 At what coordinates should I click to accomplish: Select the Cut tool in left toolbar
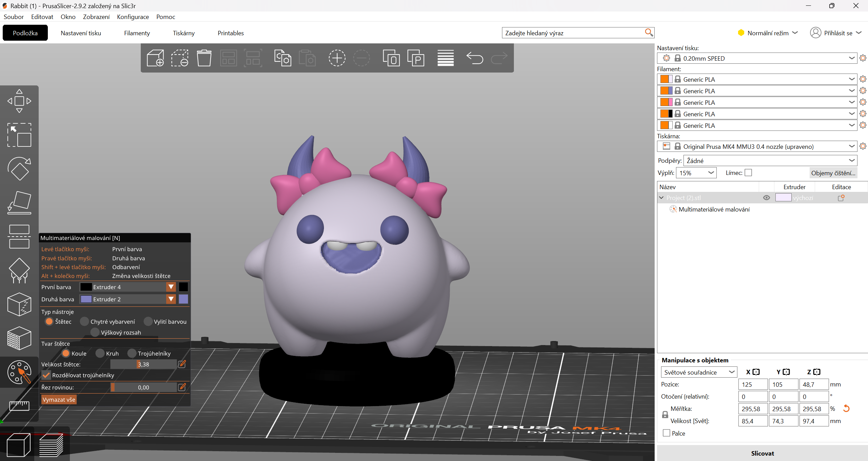click(19, 236)
